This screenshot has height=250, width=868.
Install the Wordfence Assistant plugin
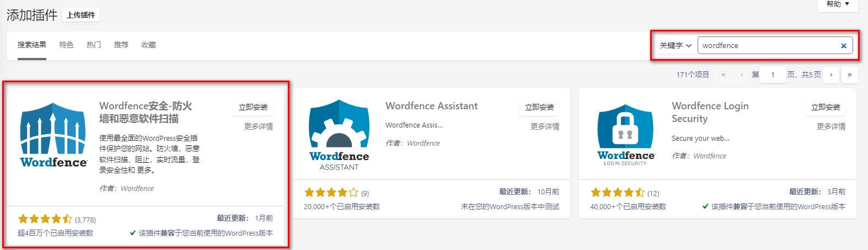539,107
